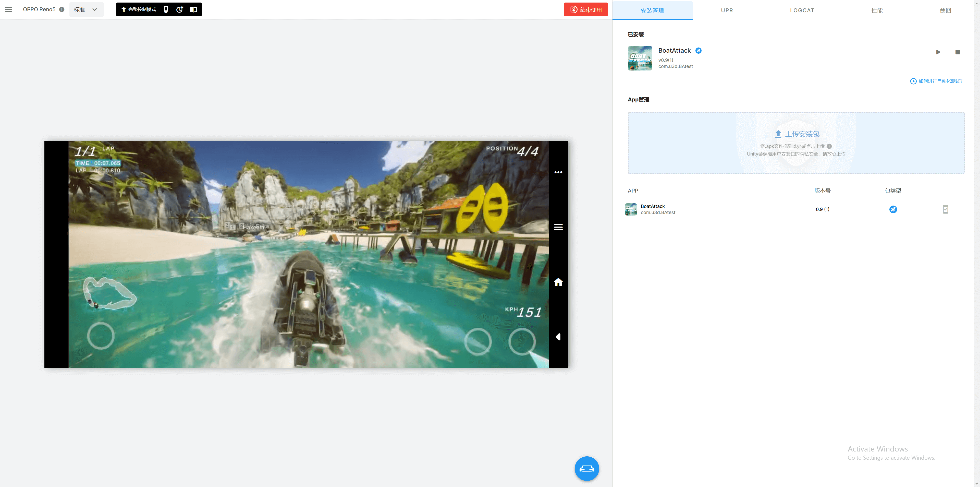The height and width of the screenshot is (487, 980).
Task: Click the clock-plus extend time icon
Action: tap(180, 9)
